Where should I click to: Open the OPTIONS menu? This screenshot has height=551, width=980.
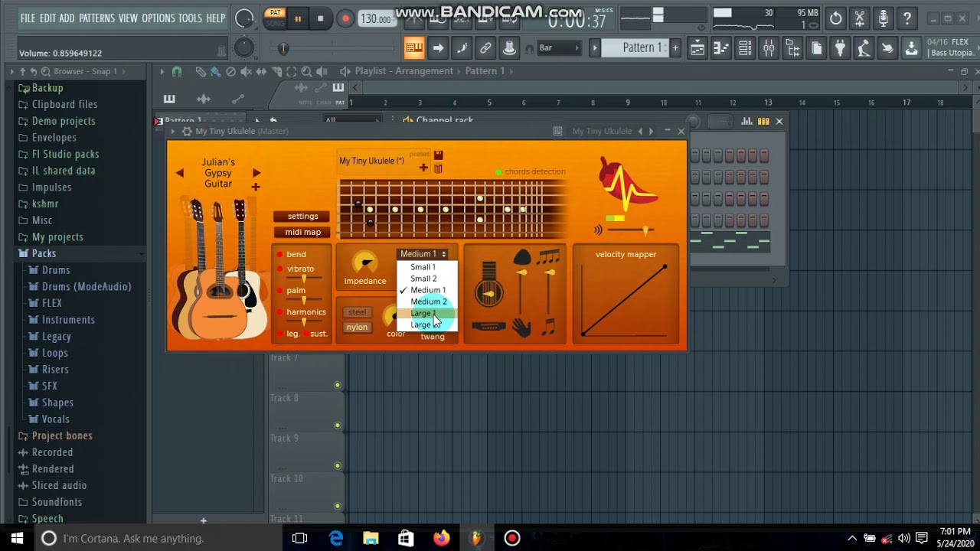click(x=158, y=18)
